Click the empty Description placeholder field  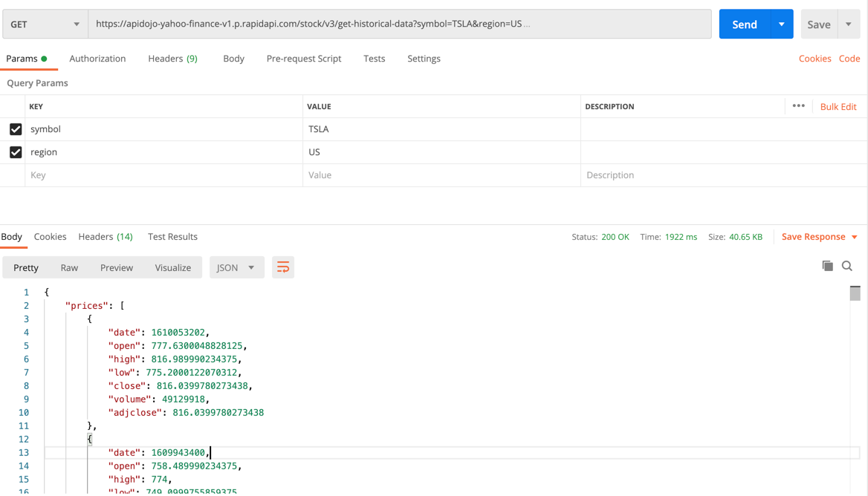click(723, 175)
